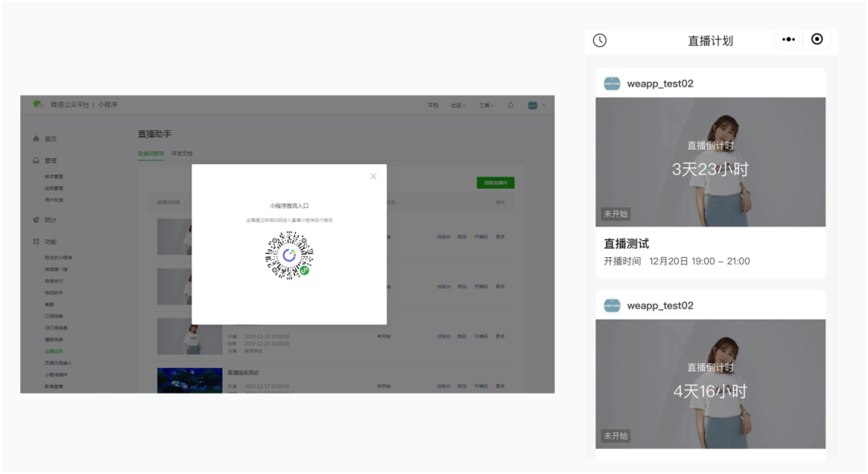Open 商品 for the 直播抽奖测试 room

pyautogui.click(x=461, y=386)
